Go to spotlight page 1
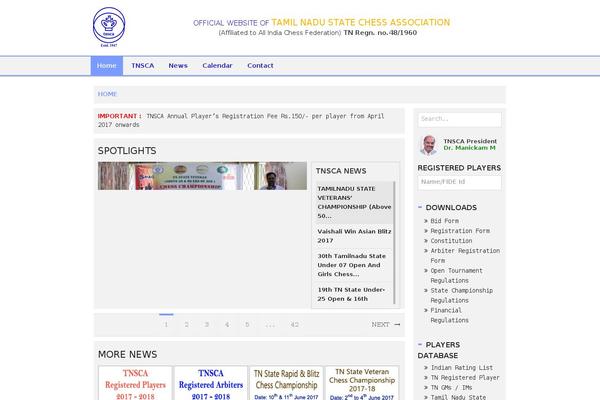600x400 pixels. [x=166, y=324]
